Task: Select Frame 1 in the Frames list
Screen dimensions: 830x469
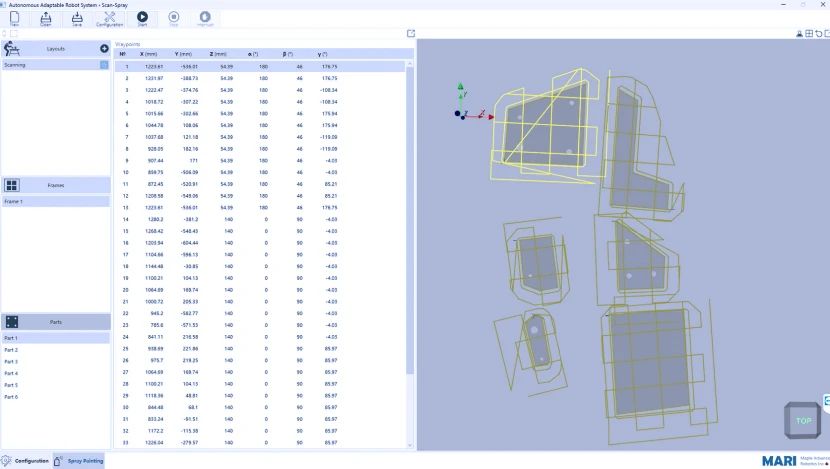Action: click(x=13, y=201)
